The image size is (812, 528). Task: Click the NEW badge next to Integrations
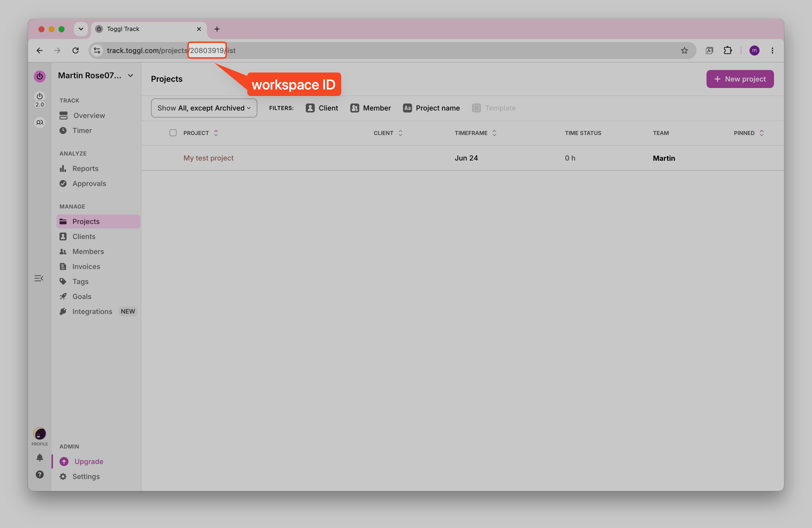coord(127,311)
